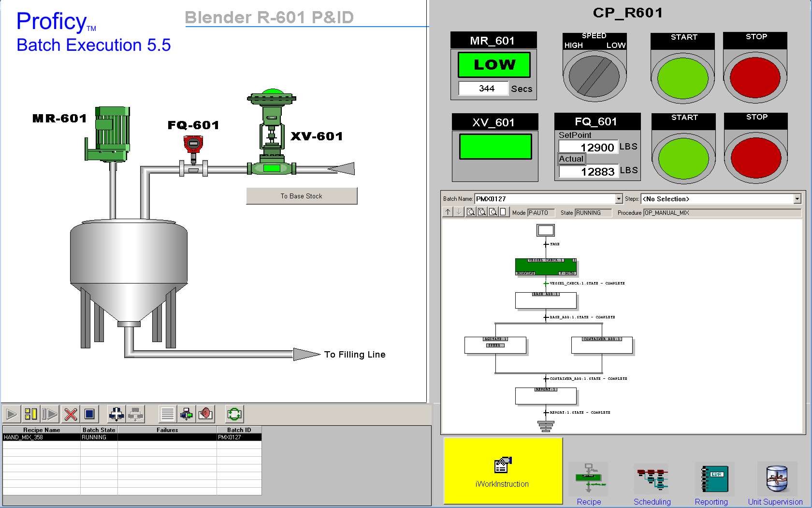
Task: Select the CONTAINER_ADD:1 SFC step
Action: (602, 345)
